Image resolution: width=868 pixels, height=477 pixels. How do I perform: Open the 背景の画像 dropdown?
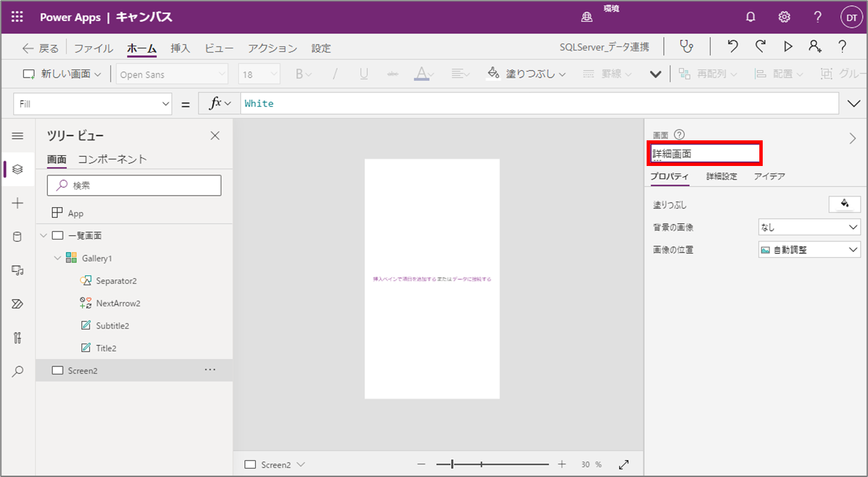tap(809, 227)
